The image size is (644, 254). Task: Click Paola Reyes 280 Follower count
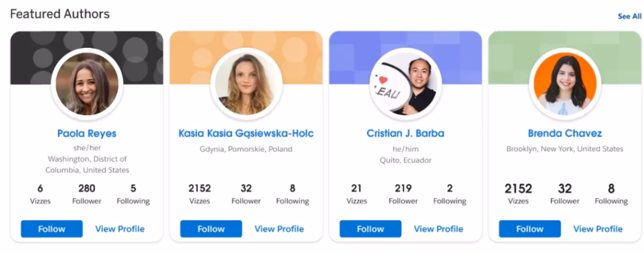tap(87, 194)
